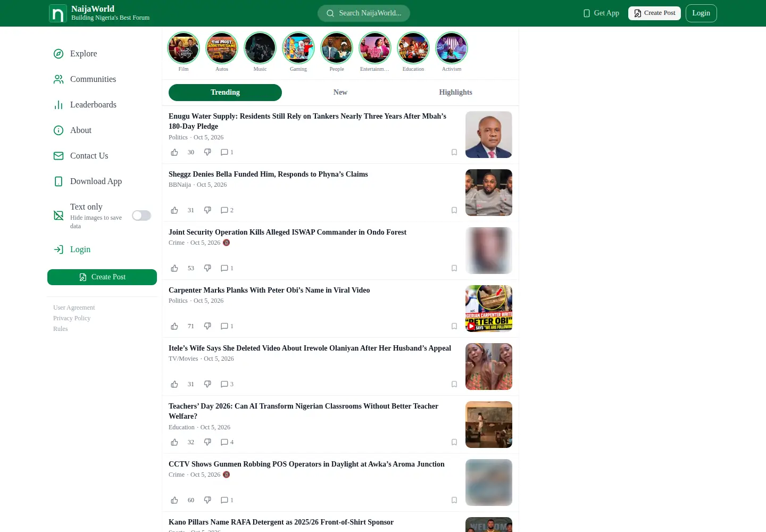
Task: Like the Enugu Water Supply post
Action: [174, 152]
